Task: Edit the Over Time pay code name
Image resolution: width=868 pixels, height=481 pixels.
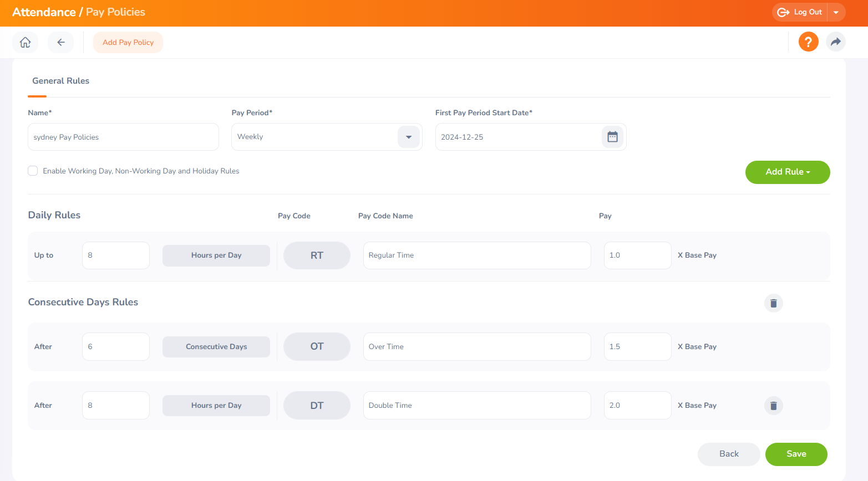Action: 477,347
